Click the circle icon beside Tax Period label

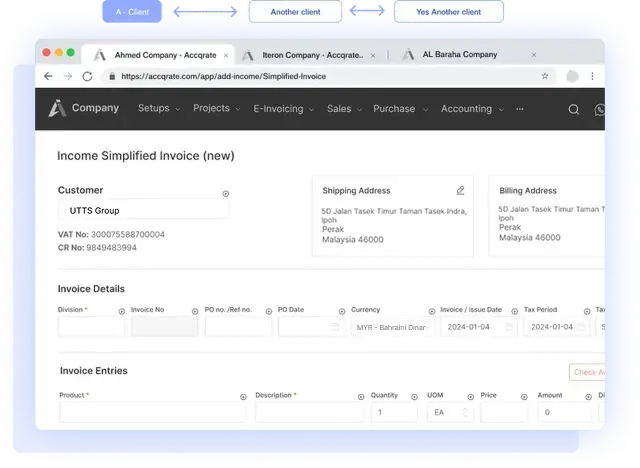[x=587, y=311]
